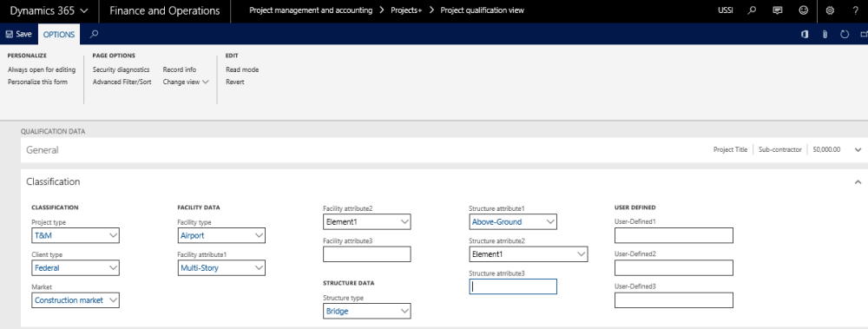Click the action bar search icon
Image resolution: width=868 pixels, height=329 pixels.
pyautogui.click(x=94, y=35)
